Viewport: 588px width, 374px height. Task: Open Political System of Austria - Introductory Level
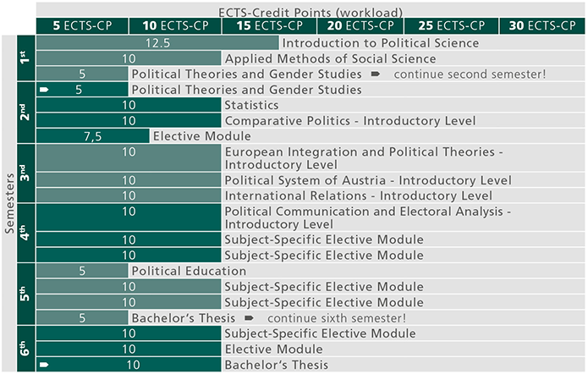[x=367, y=180]
